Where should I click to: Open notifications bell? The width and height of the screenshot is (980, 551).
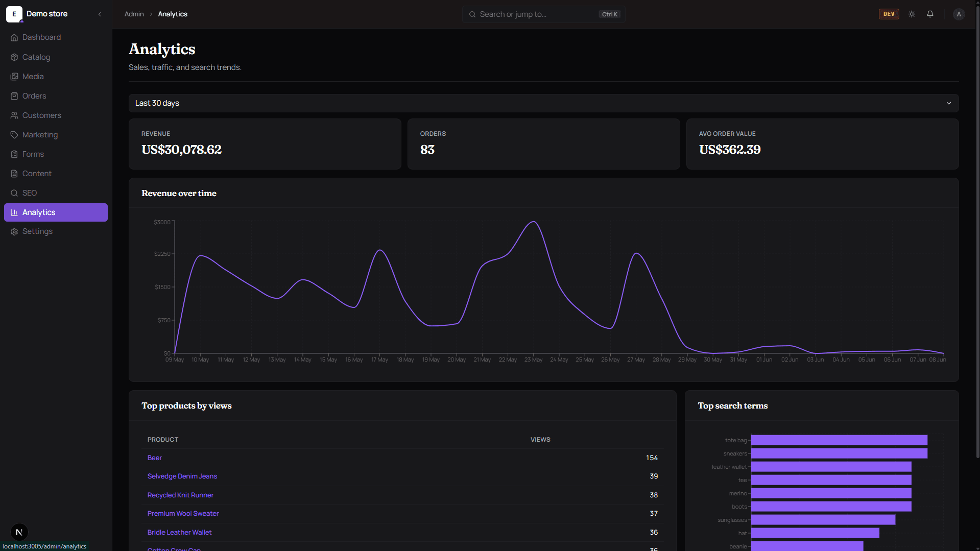930,14
